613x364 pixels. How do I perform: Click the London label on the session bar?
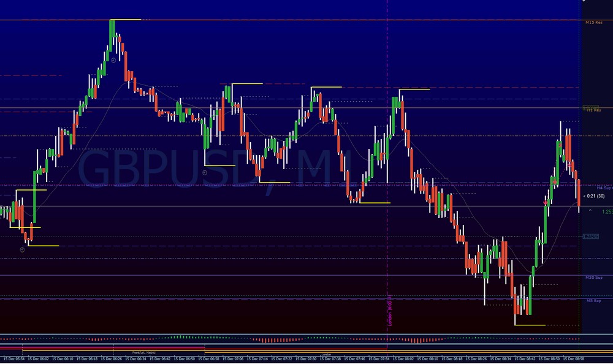(326, 355)
